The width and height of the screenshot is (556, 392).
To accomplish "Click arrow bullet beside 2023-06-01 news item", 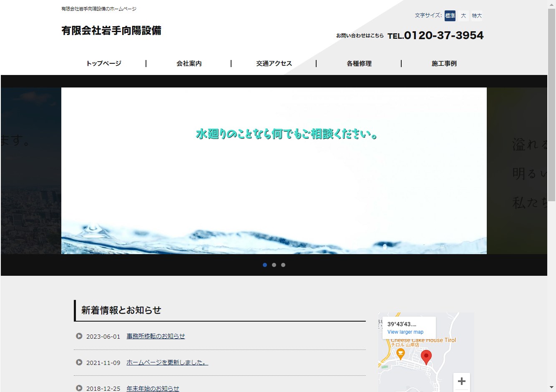I will click(x=79, y=336).
